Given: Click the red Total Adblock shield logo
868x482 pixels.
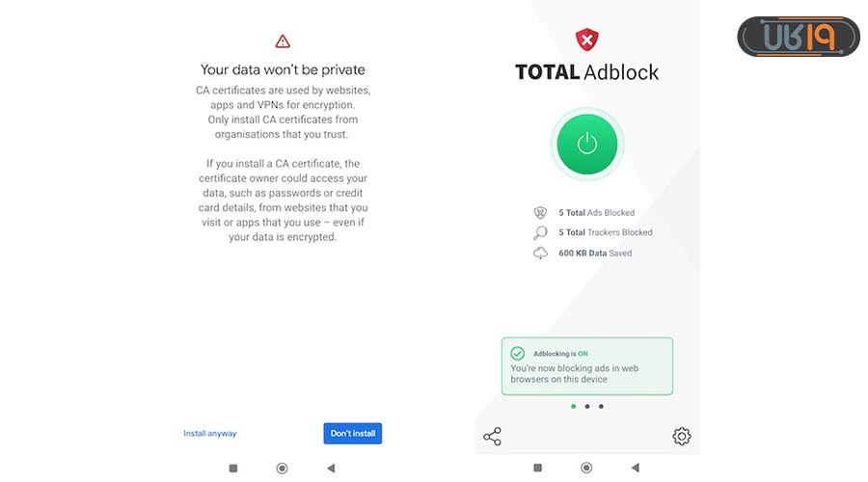Looking at the screenshot, I should click(586, 40).
